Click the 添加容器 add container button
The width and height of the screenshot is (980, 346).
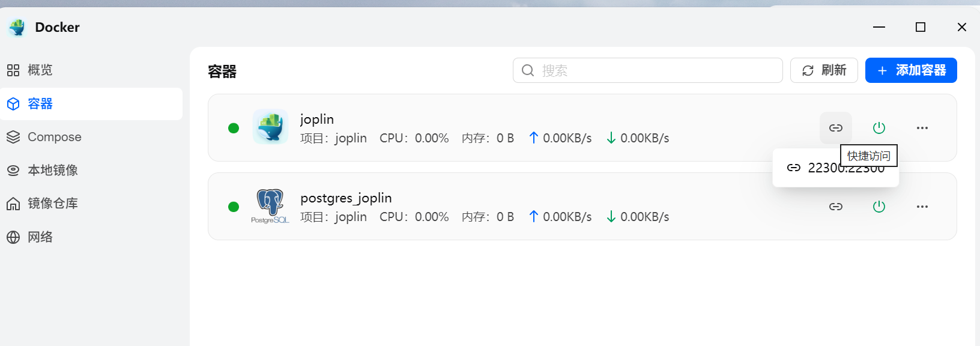coord(911,70)
